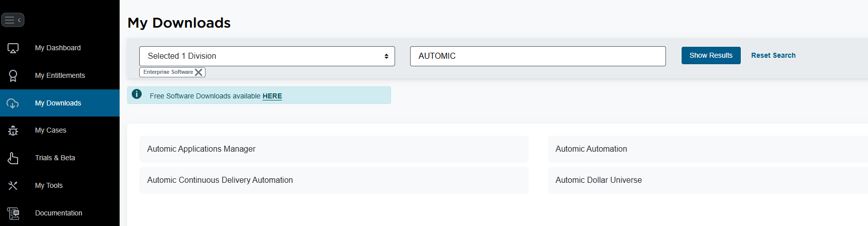Click the My Dashboard monitor icon
868x226 pixels.
(13, 48)
